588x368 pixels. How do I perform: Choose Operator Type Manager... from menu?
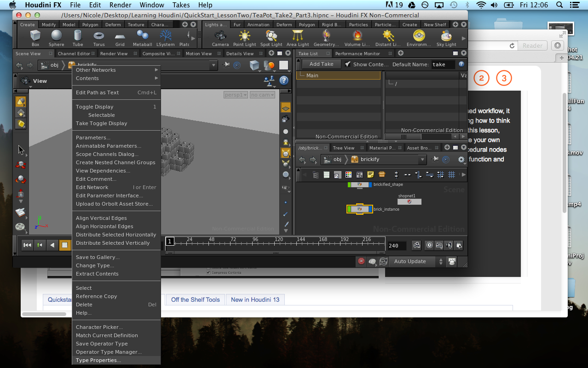[116, 352]
